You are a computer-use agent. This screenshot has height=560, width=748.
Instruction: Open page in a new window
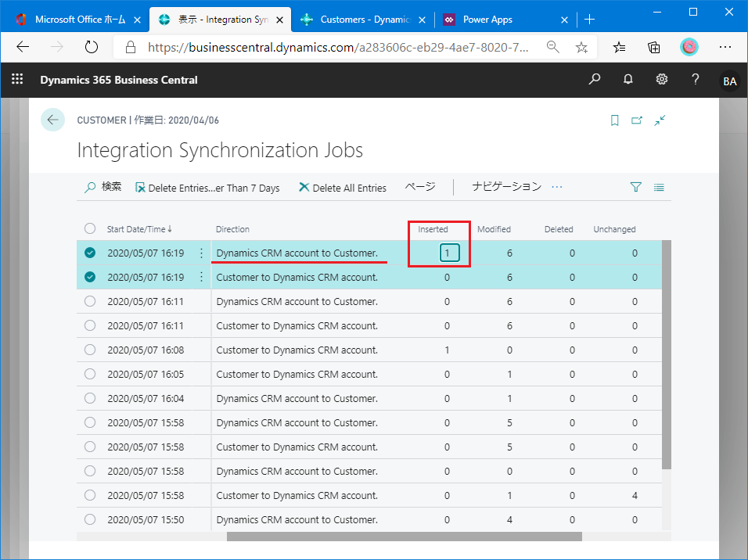click(x=637, y=120)
